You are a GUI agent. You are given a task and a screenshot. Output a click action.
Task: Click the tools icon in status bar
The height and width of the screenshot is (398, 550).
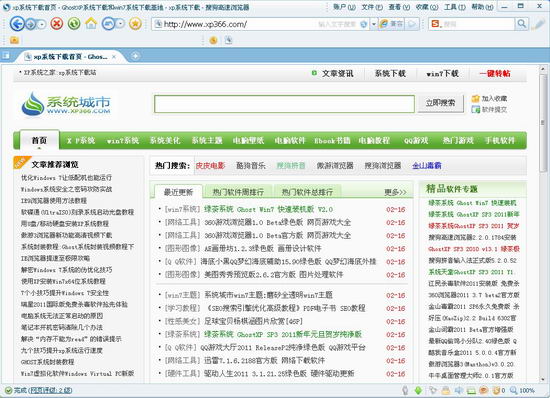click(x=433, y=390)
